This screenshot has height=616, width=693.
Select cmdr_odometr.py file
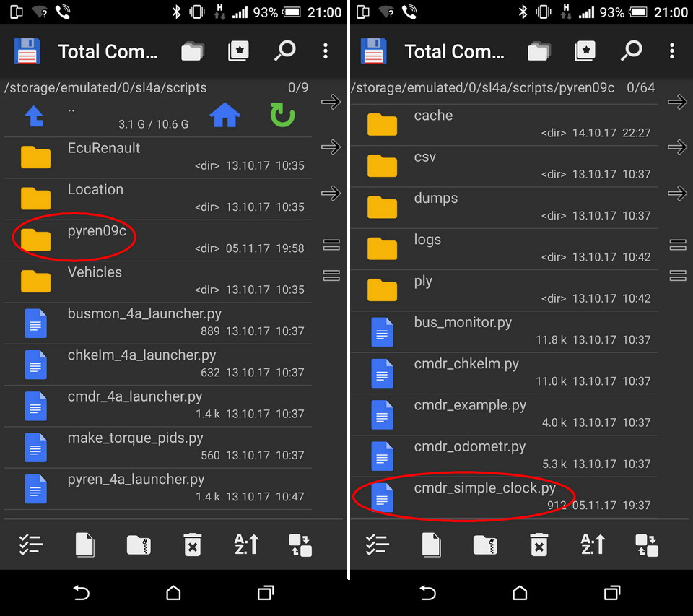click(505, 456)
